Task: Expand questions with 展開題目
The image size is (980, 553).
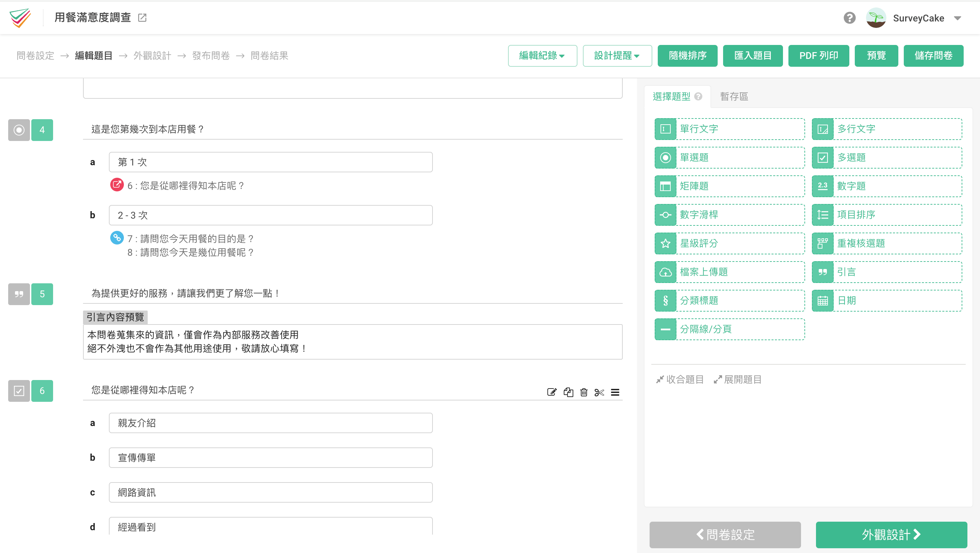Action: click(x=738, y=379)
